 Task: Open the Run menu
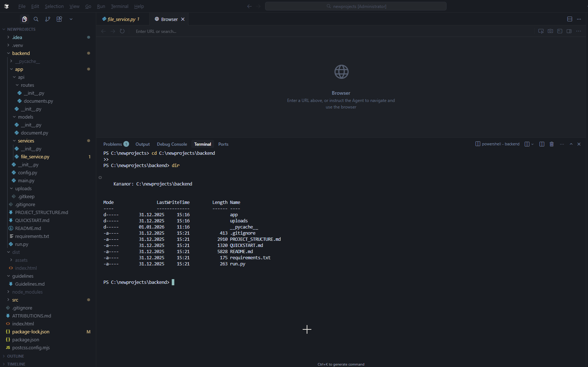(101, 6)
